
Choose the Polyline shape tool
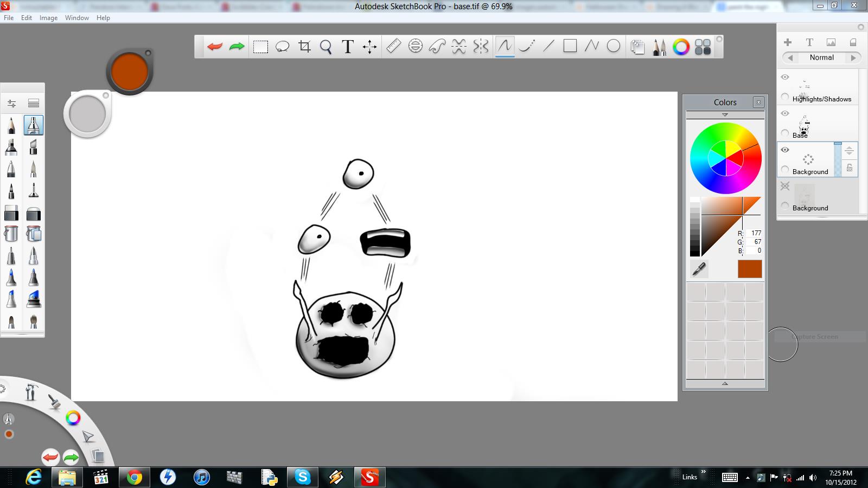(592, 47)
